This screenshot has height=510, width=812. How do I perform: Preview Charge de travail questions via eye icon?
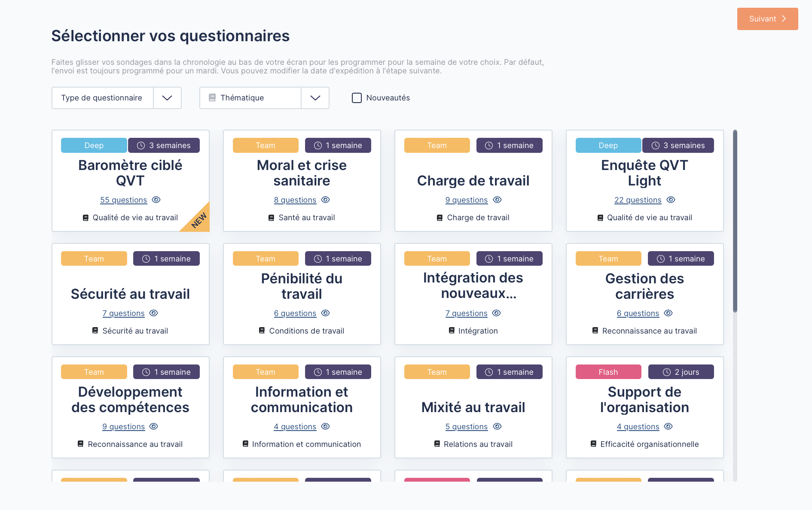pos(498,200)
